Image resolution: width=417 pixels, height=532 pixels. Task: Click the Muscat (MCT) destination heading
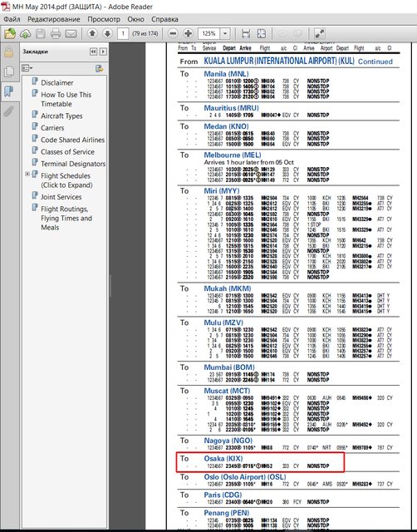pos(227,391)
